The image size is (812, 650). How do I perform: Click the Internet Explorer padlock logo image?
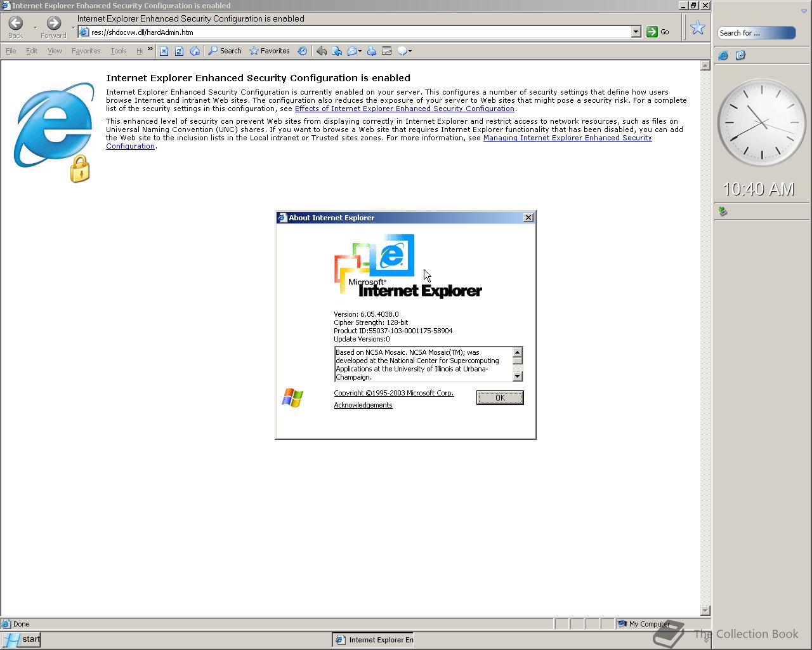coord(54,132)
